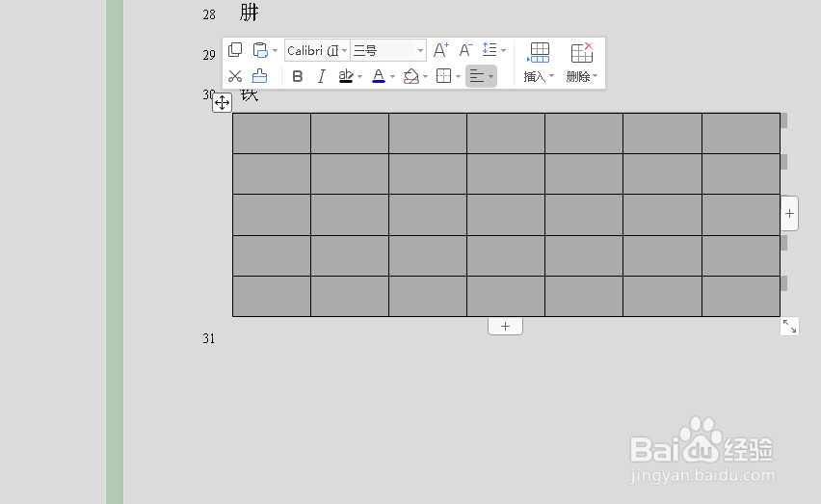This screenshot has height=504, width=821.
Task: Toggle italic formatting
Action: point(322,76)
